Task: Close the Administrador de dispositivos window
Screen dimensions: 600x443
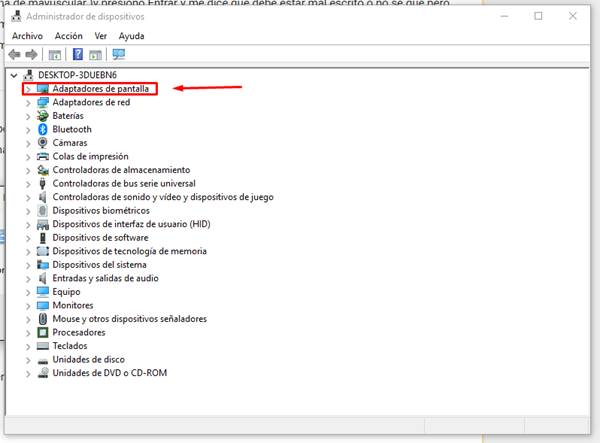Action: (572, 16)
